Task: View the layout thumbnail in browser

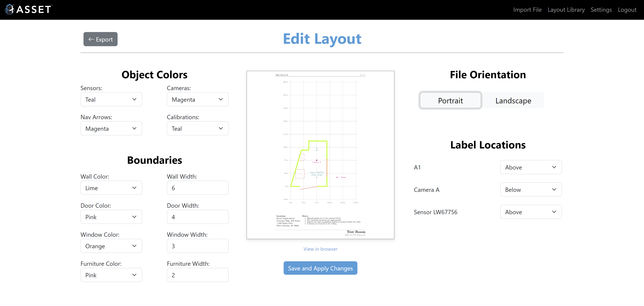Action: pos(320,248)
